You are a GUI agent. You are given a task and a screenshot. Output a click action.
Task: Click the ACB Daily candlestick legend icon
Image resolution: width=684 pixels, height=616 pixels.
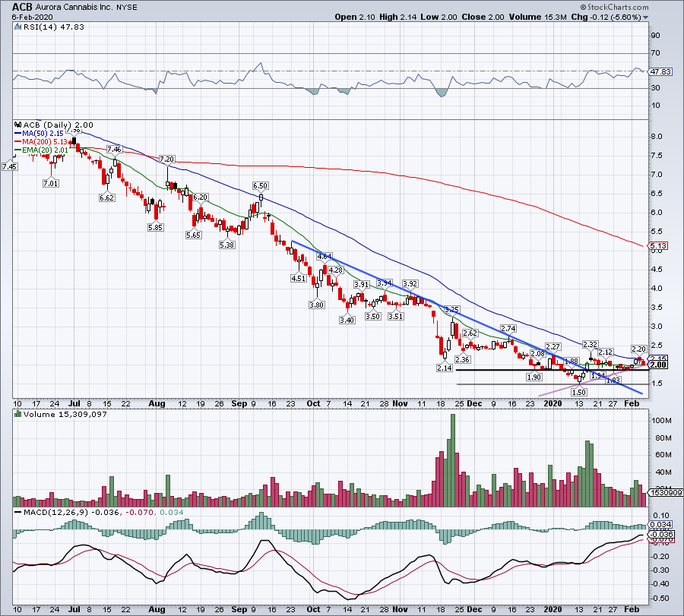pyautogui.click(x=18, y=125)
